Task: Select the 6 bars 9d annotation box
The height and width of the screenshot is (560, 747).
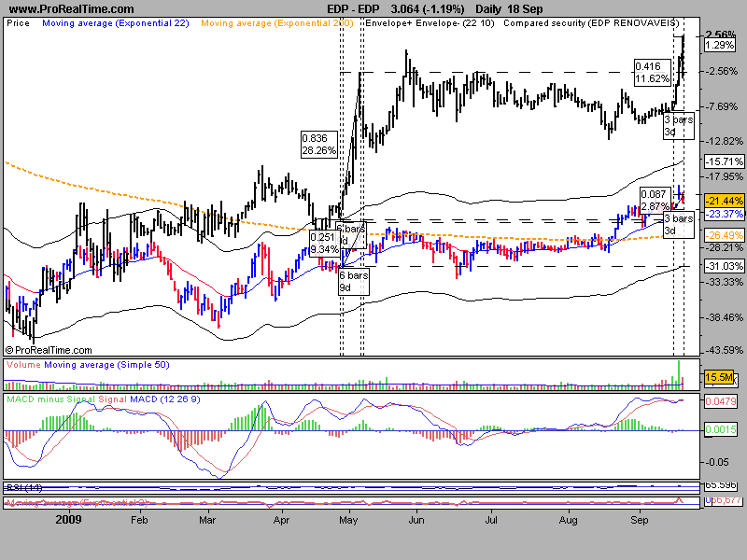Action: [354, 282]
